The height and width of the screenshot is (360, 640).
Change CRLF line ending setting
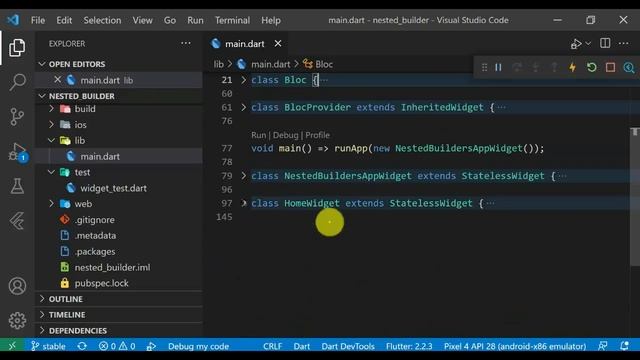coord(272,346)
